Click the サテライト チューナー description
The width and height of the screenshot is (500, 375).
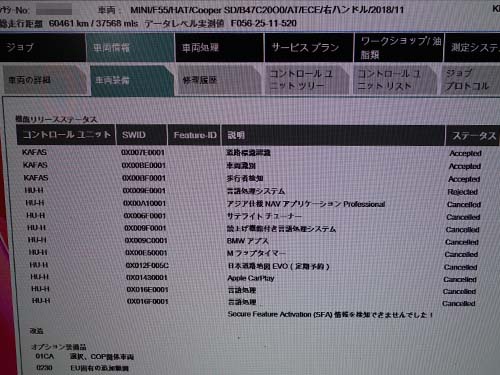tap(264, 216)
